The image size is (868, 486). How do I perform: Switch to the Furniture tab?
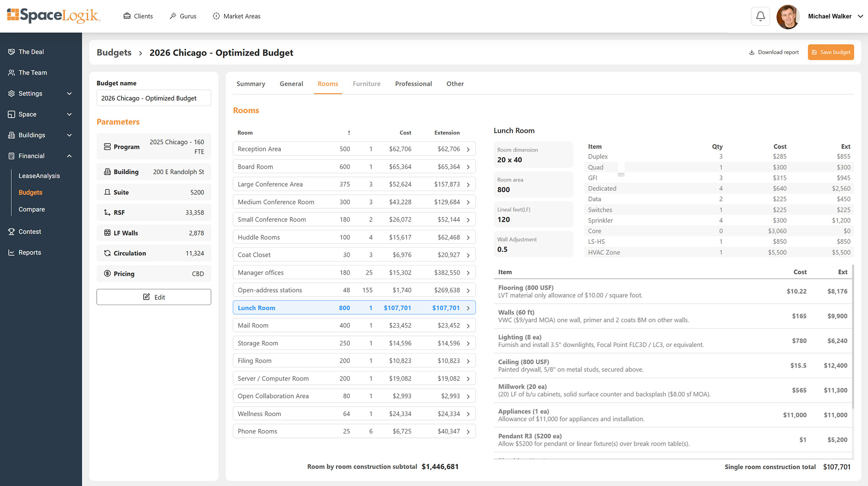pos(366,84)
